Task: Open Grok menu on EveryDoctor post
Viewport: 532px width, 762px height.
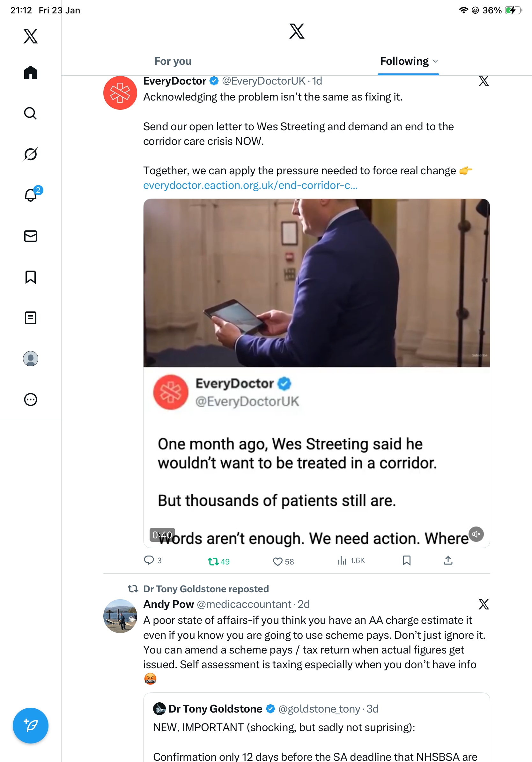Action: (x=484, y=81)
